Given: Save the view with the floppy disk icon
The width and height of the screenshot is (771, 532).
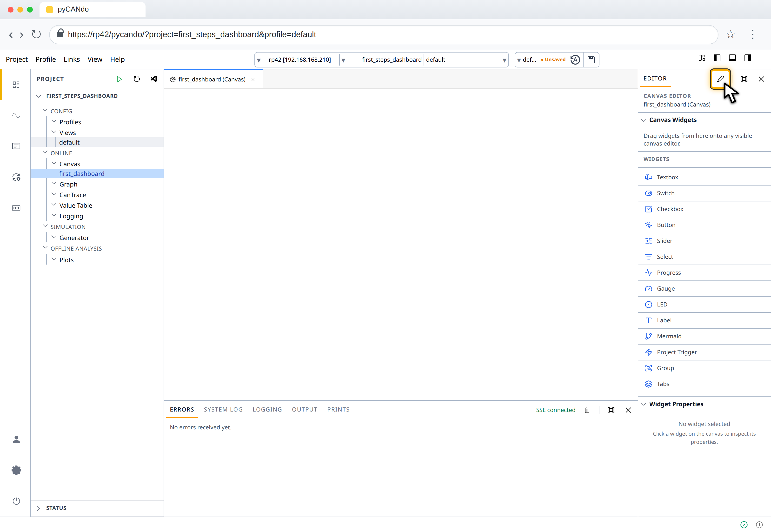Looking at the screenshot, I should [x=591, y=60].
